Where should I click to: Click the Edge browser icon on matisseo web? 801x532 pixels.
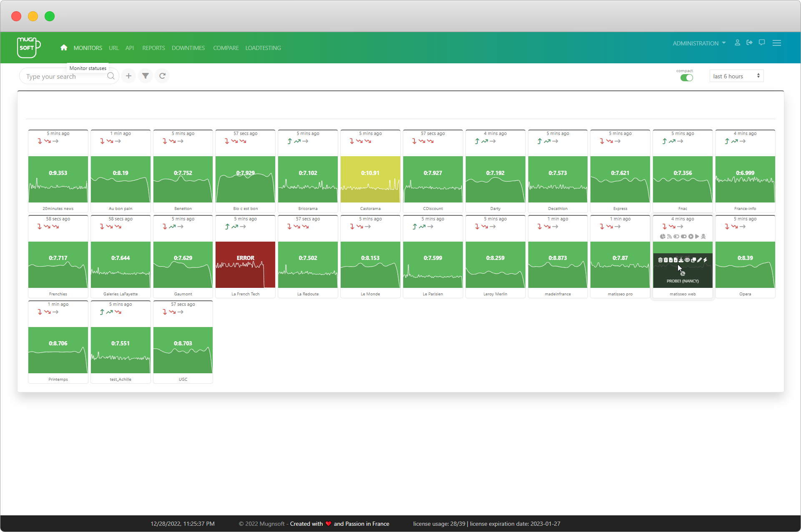click(683, 274)
